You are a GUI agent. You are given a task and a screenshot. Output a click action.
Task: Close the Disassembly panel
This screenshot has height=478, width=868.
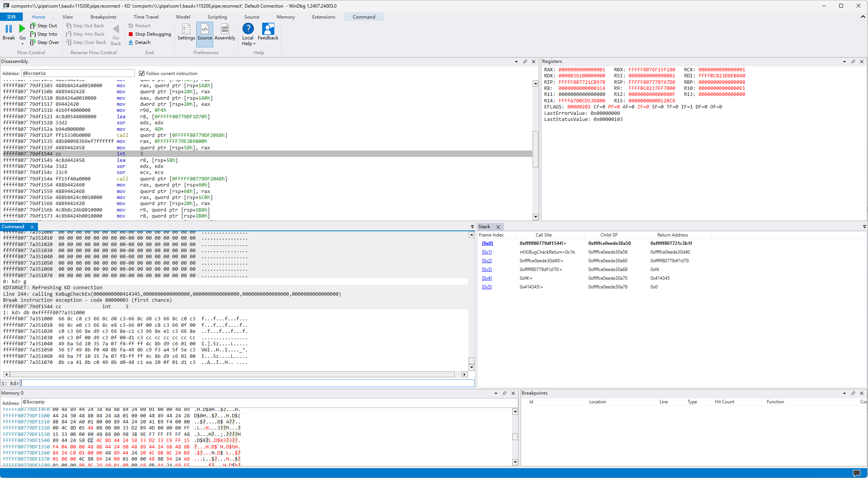tap(533, 61)
